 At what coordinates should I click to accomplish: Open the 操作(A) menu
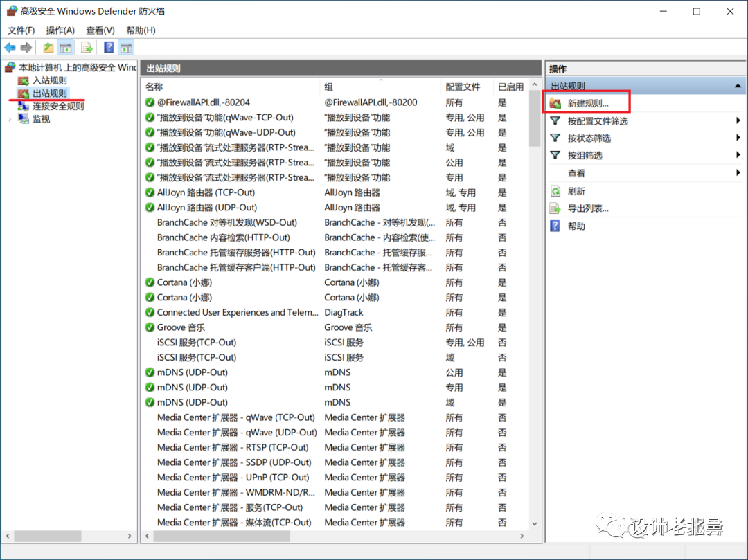coord(60,30)
